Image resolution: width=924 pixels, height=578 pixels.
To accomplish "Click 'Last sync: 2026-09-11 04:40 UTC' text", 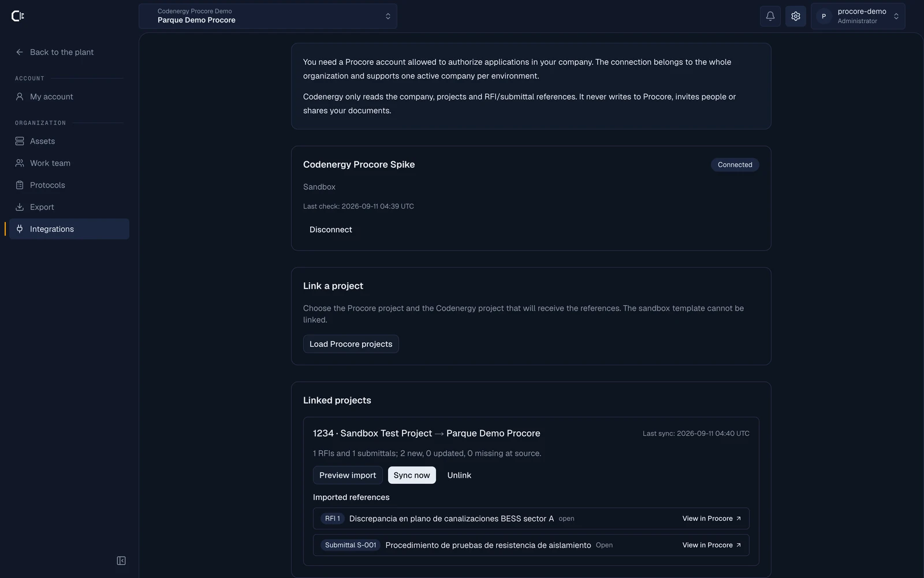I will 696,433.
